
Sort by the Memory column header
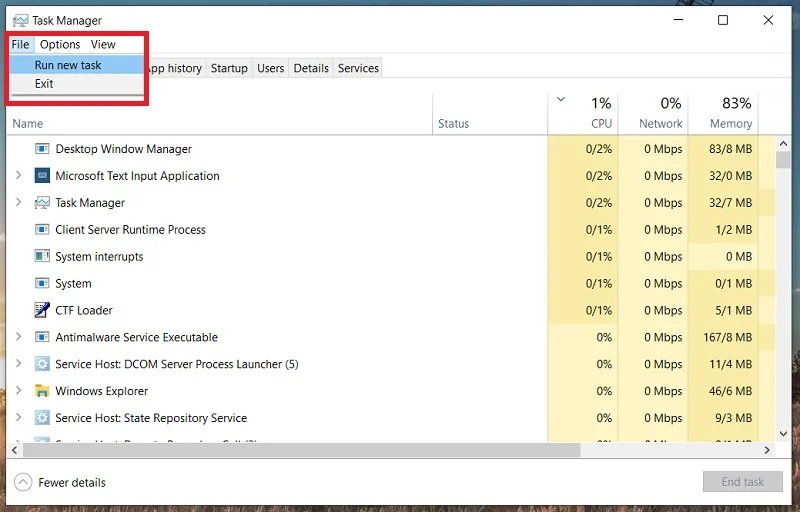pos(723,114)
